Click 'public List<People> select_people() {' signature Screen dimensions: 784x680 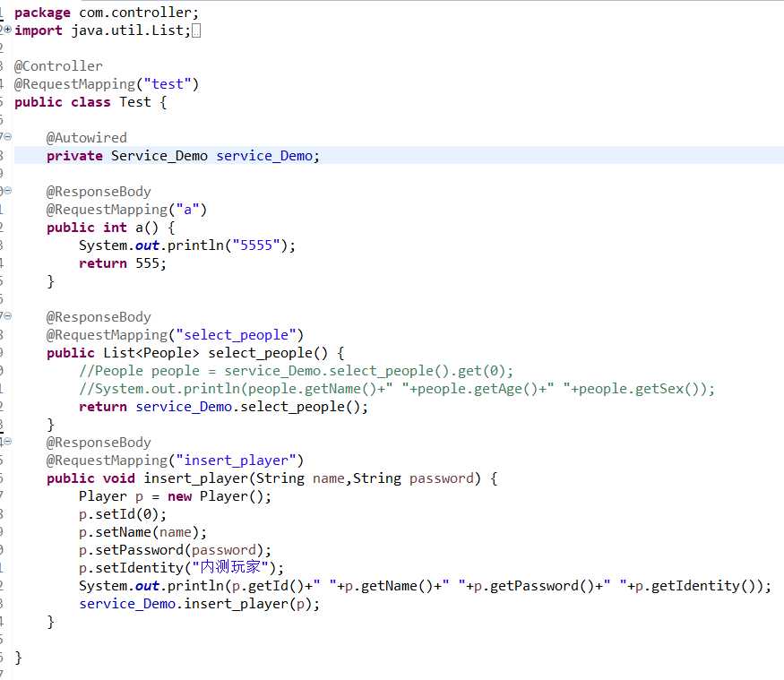tap(195, 353)
